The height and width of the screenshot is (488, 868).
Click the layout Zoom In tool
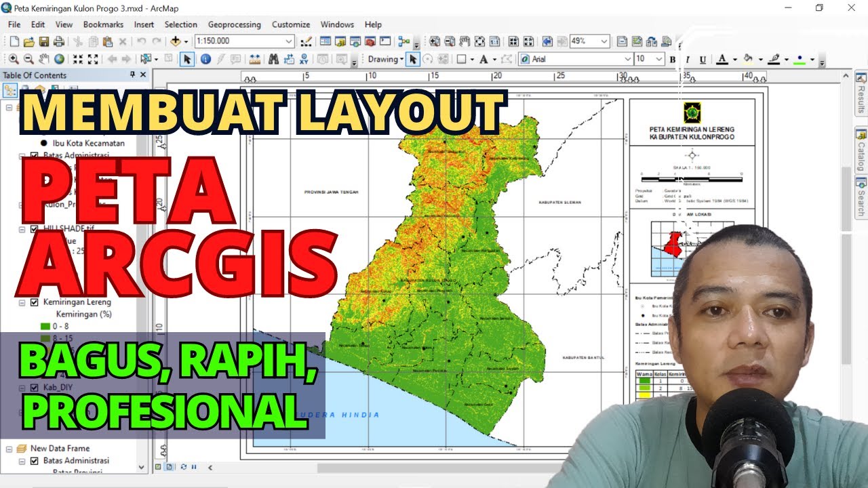coord(435,41)
